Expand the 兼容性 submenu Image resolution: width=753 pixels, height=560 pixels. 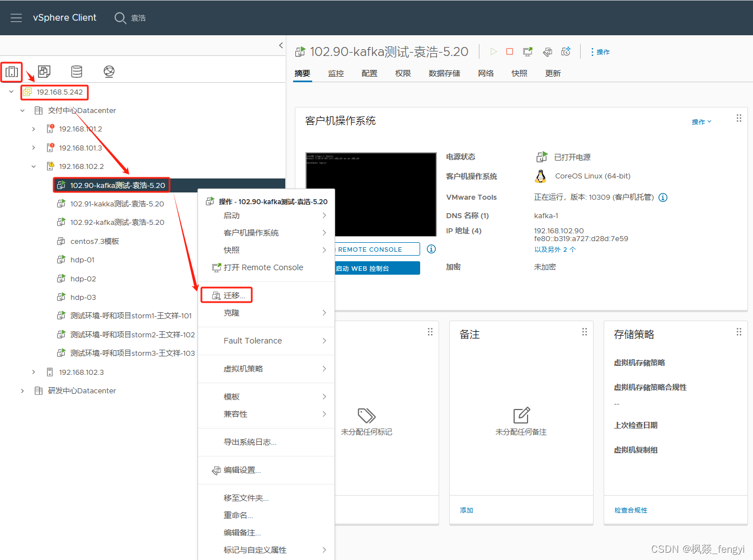coord(266,414)
